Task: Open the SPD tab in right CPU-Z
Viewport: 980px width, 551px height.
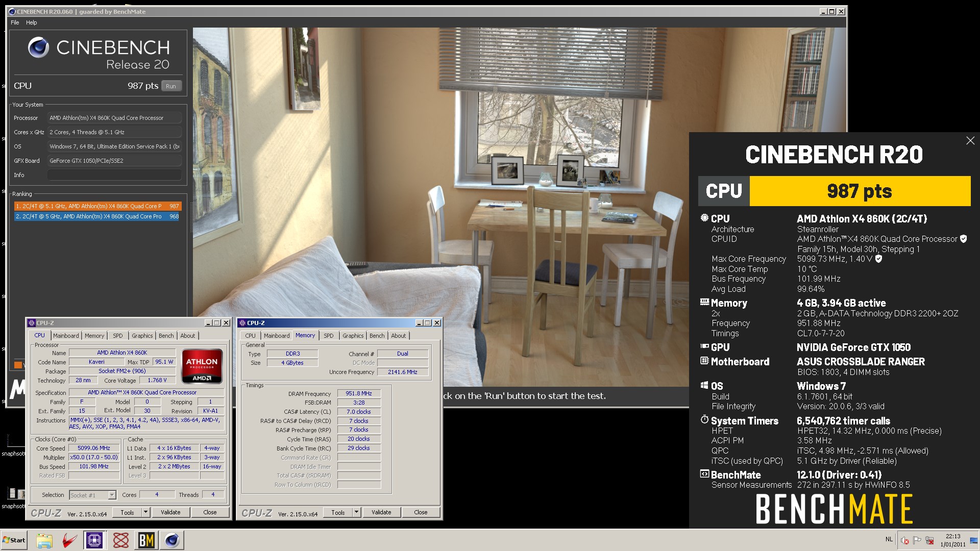Action: tap(329, 336)
